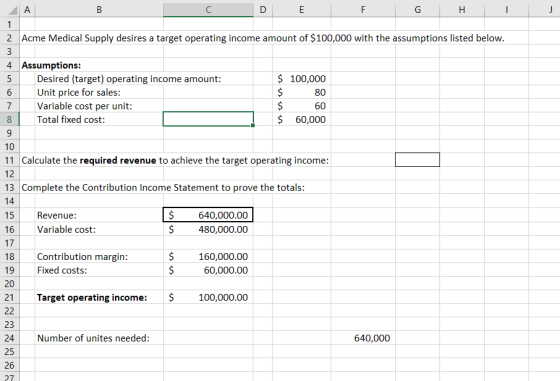Viewport: 560px width, 381px height.
Task: Select column F header
Action: 363,10
